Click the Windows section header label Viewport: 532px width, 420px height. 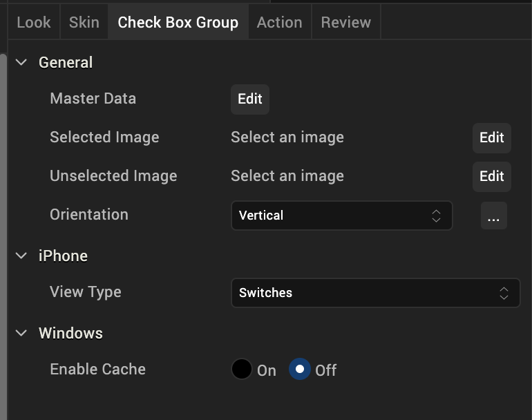point(70,334)
